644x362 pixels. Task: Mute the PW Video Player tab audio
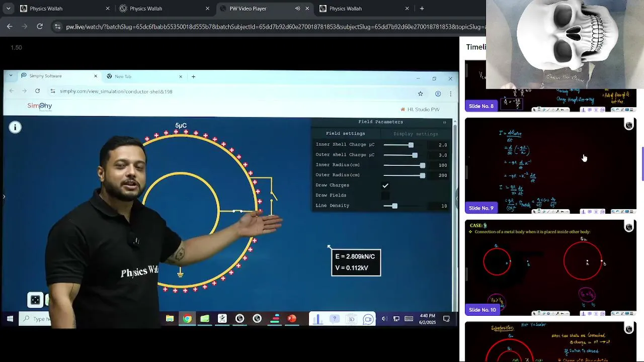click(297, 9)
